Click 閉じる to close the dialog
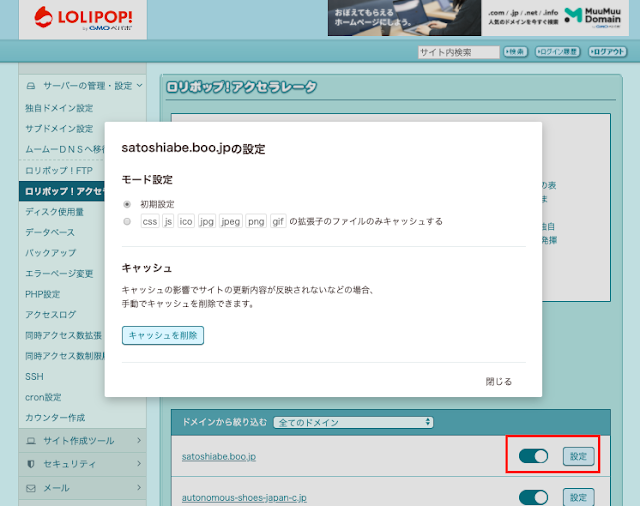Image resolution: width=640 pixels, height=506 pixels. (x=498, y=381)
